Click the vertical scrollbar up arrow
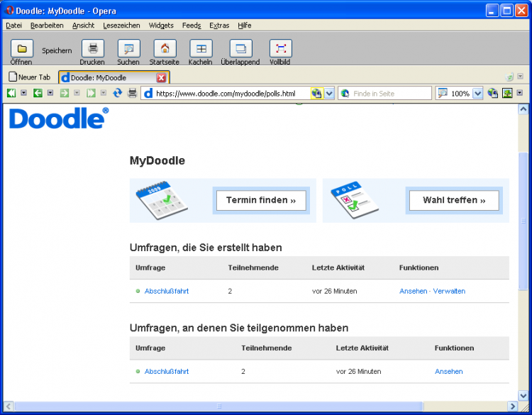The image size is (532, 415). pyautogui.click(x=523, y=109)
